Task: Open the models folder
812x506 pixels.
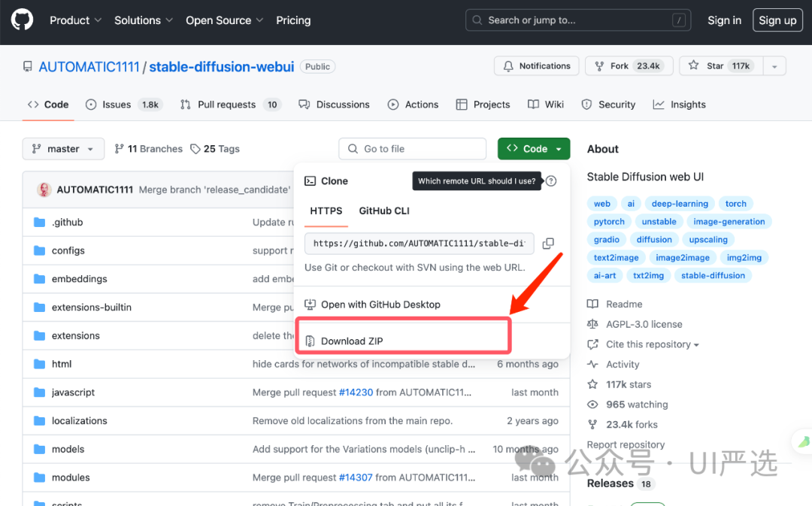Action: click(x=68, y=450)
